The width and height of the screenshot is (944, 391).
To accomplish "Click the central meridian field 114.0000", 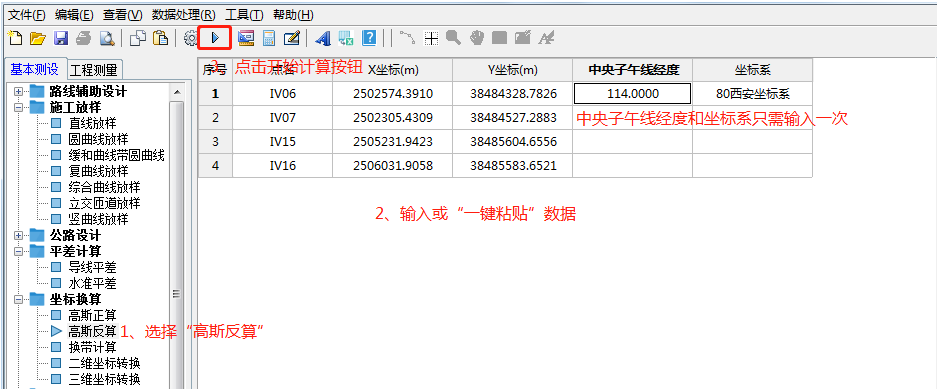I will tap(632, 93).
